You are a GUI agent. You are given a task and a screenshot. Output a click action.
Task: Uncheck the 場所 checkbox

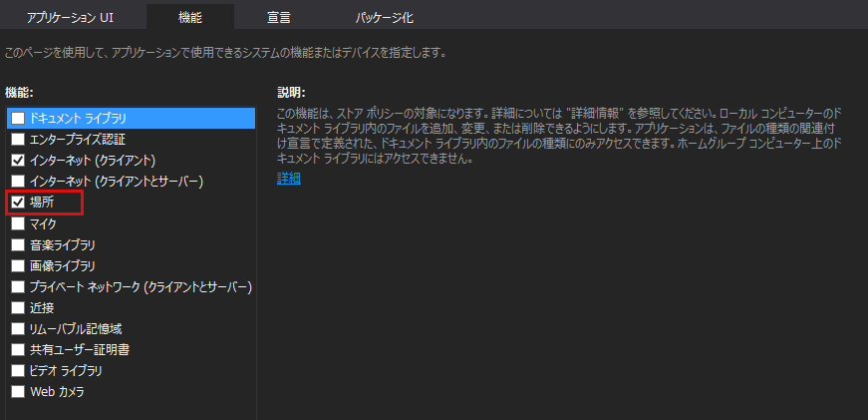pos(18,203)
